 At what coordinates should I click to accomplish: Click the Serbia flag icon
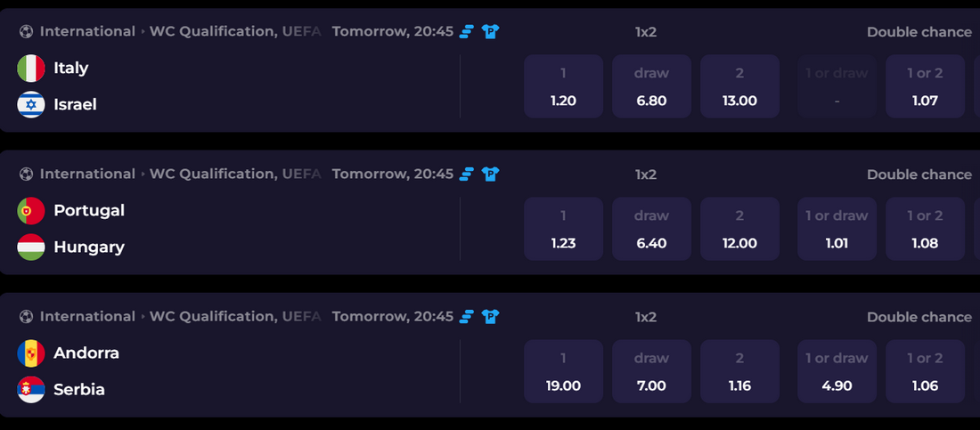31,389
